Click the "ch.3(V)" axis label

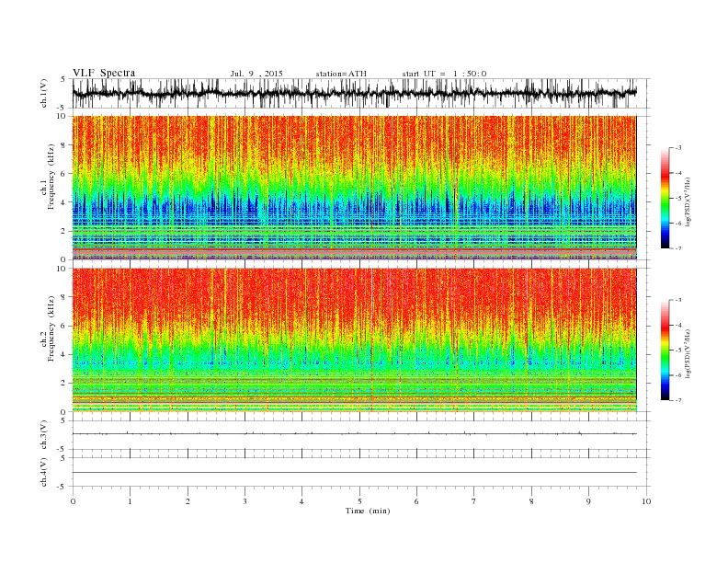point(44,435)
